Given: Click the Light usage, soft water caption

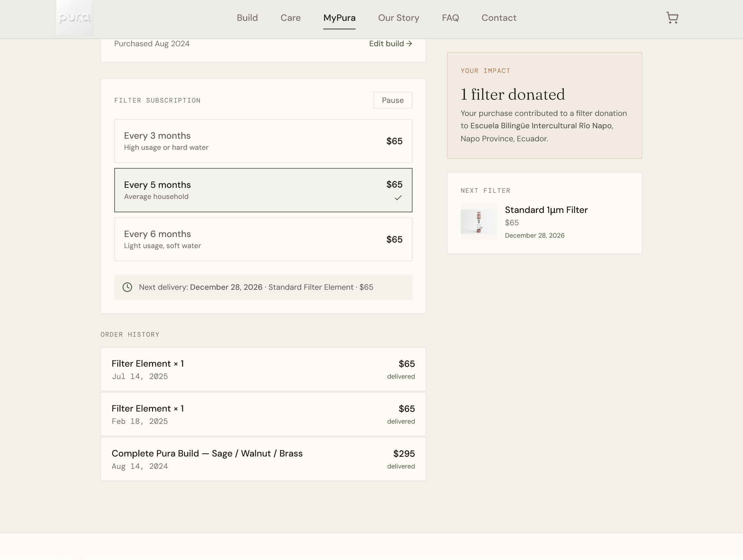Looking at the screenshot, I should (162, 246).
